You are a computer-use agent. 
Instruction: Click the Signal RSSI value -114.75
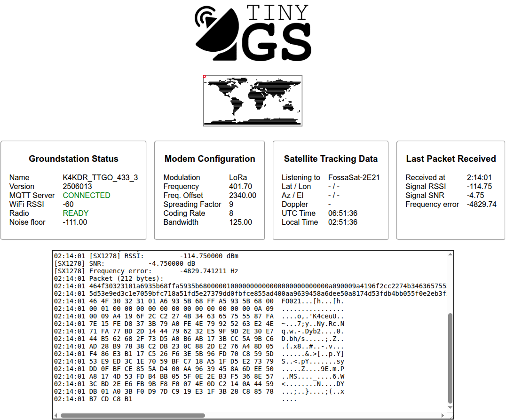480,187
